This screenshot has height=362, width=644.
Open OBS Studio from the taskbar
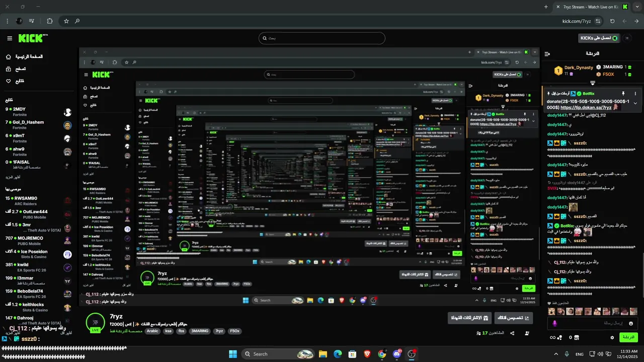pos(412,354)
